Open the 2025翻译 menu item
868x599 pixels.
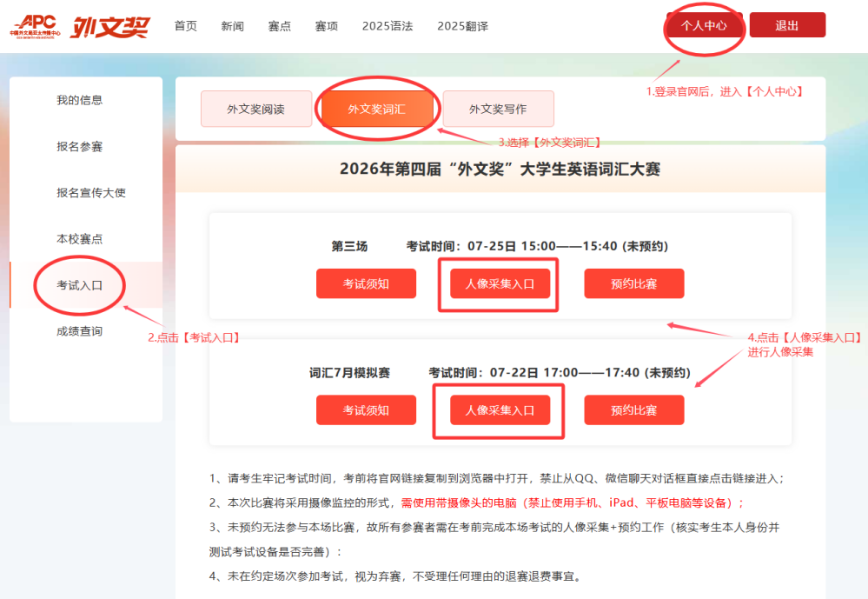463,26
